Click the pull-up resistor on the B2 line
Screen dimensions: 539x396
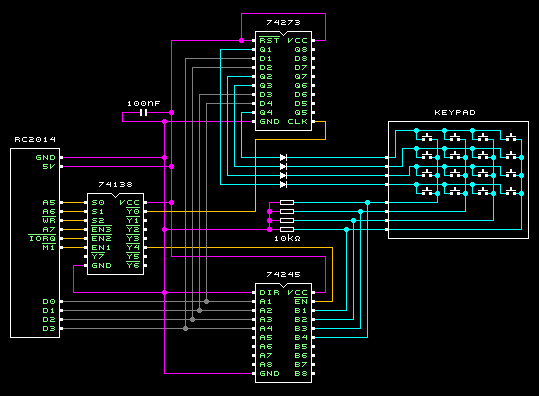(287, 220)
